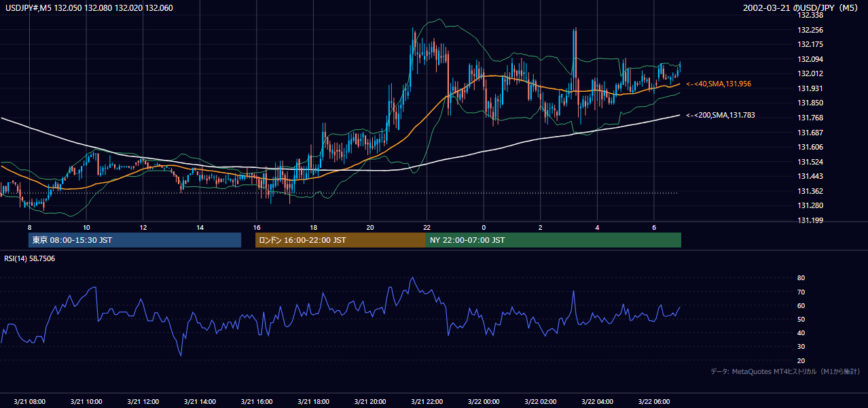Click the 3/21 20:00 time label
868x408 pixels.
pyautogui.click(x=369, y=401)
